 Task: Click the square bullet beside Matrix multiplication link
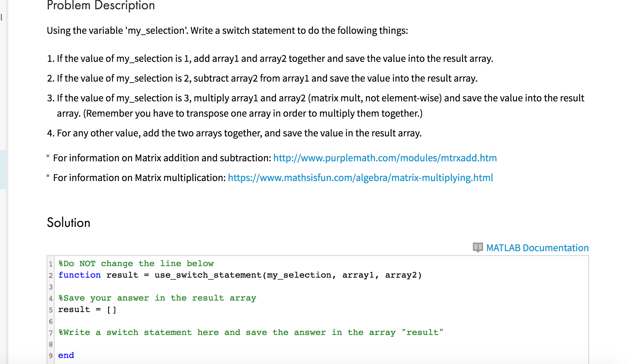[x=48, y=176]
